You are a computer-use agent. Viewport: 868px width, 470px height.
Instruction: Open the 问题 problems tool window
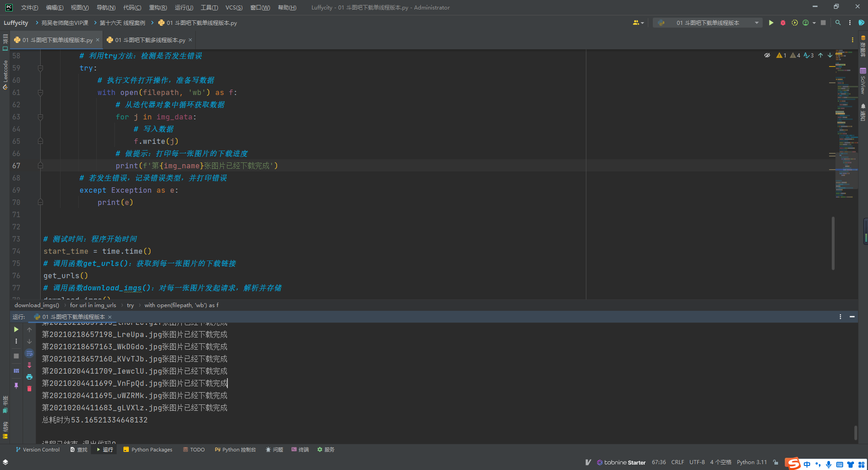(274, 450)
